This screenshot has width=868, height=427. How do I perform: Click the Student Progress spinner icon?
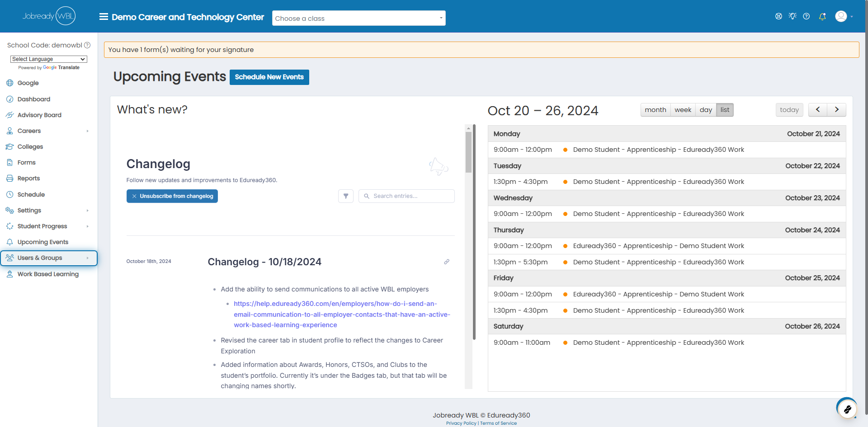[9, 226]
